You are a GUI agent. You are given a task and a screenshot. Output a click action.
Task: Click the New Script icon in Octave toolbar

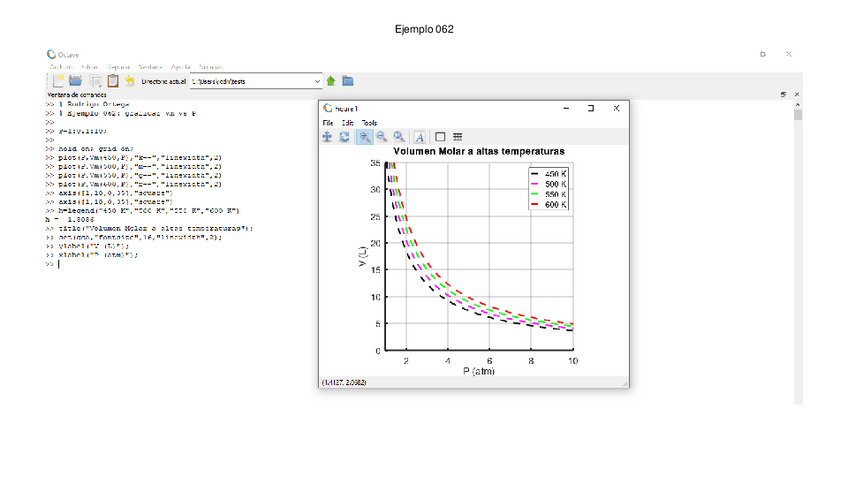click(59, 81)
